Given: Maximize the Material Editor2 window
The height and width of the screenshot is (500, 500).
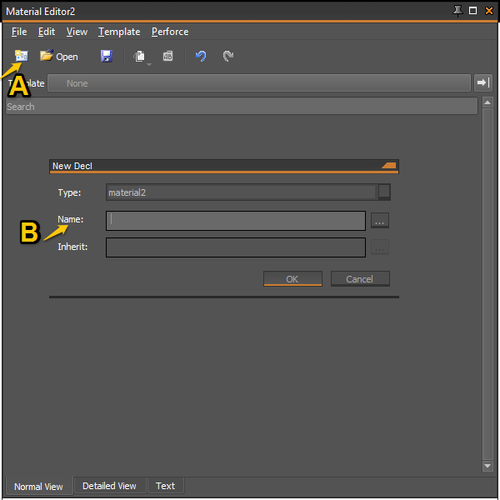Looking at the screenshot, I should (x=473, y=11).
